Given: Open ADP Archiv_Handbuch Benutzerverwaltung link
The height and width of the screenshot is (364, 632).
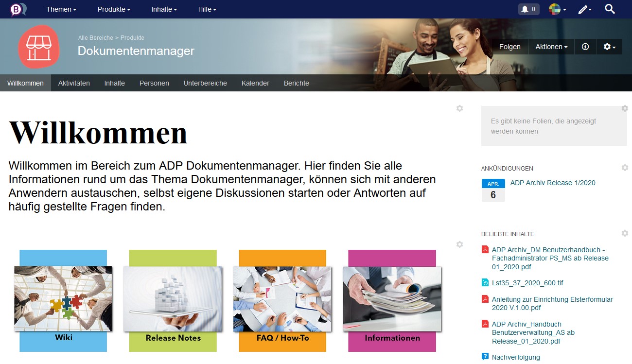Looking at the screenshot, I should (x=533, y=332).
